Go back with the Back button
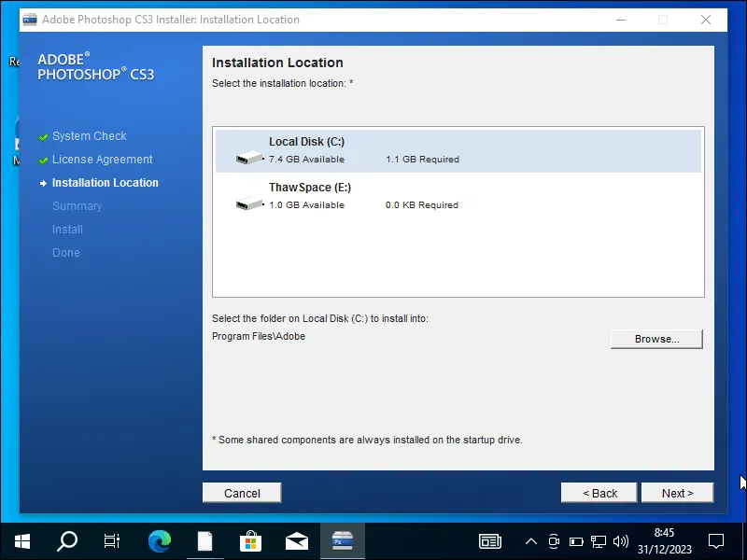Image resolution: width=747 pixels, height=560 pixels. pos(599,493)
